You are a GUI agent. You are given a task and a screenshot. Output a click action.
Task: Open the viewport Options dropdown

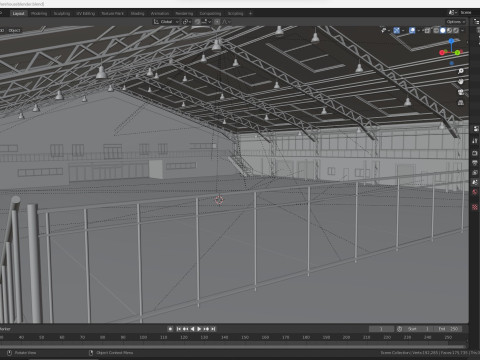(x=456, y=22)
